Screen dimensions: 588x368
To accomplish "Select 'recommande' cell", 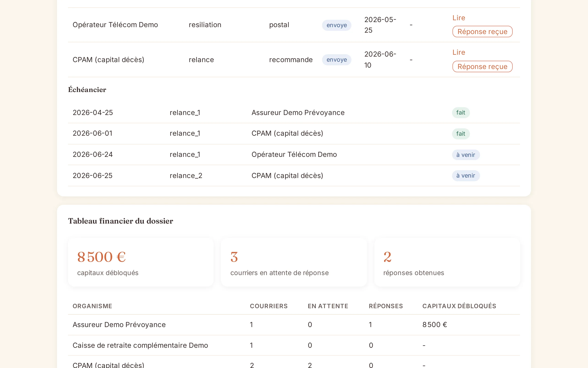I will point(291,60).
